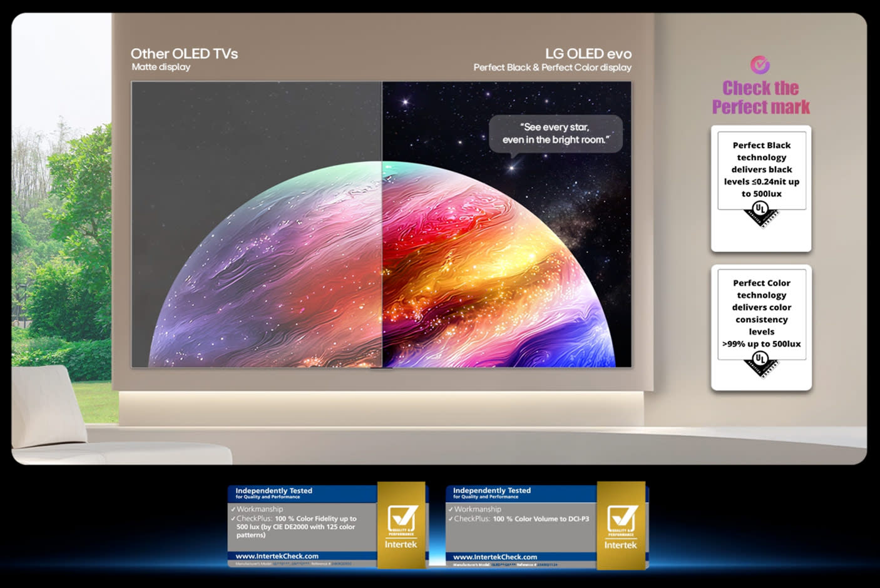Viewport: 880px width, 588px height.
Task: Click the UL logo under Perfect Black text
Action: [x=760, y=215]
